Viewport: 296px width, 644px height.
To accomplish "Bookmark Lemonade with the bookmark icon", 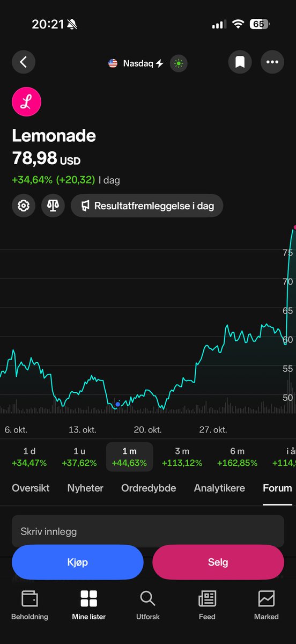I will pyautogui.click(x=240, y=62).
